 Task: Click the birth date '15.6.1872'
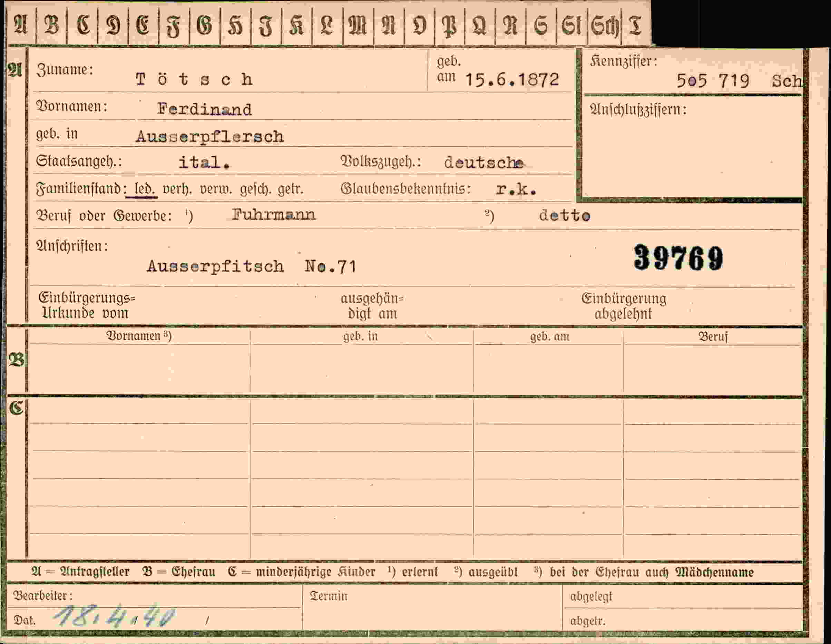[x=512, y=80]
